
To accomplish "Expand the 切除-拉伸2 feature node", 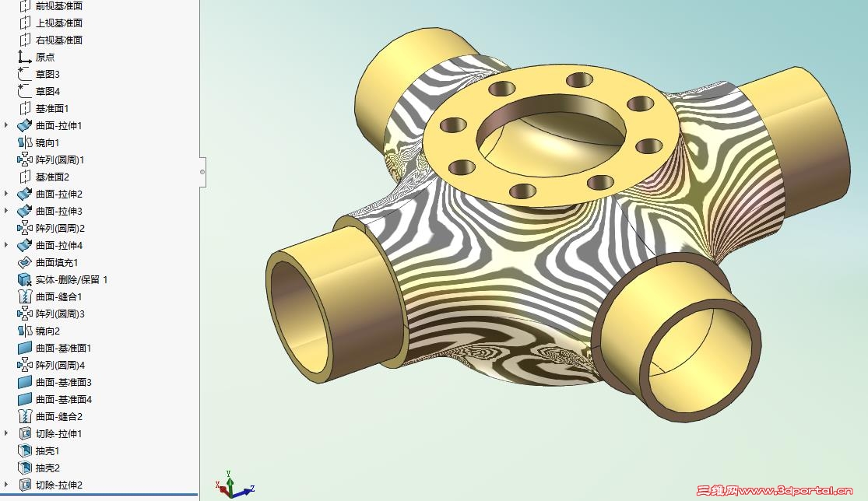I will pyautogui.click(x=6, y=485).
